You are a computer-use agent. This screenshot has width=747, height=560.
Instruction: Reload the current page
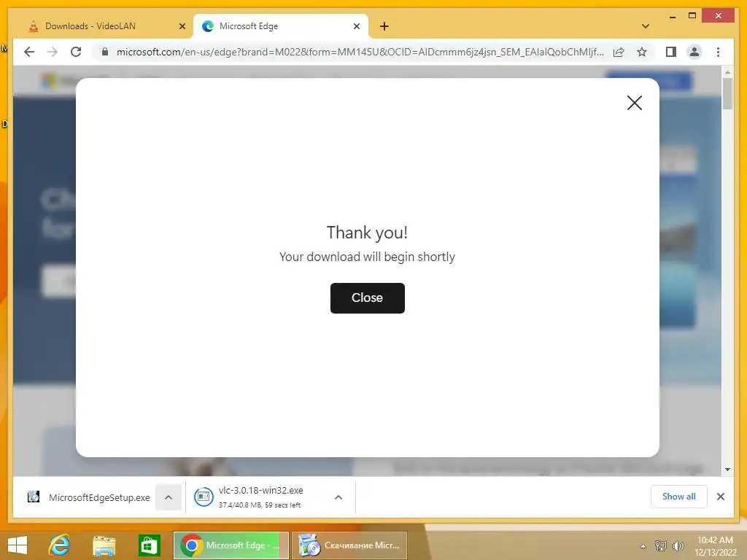tap(76, 52)
